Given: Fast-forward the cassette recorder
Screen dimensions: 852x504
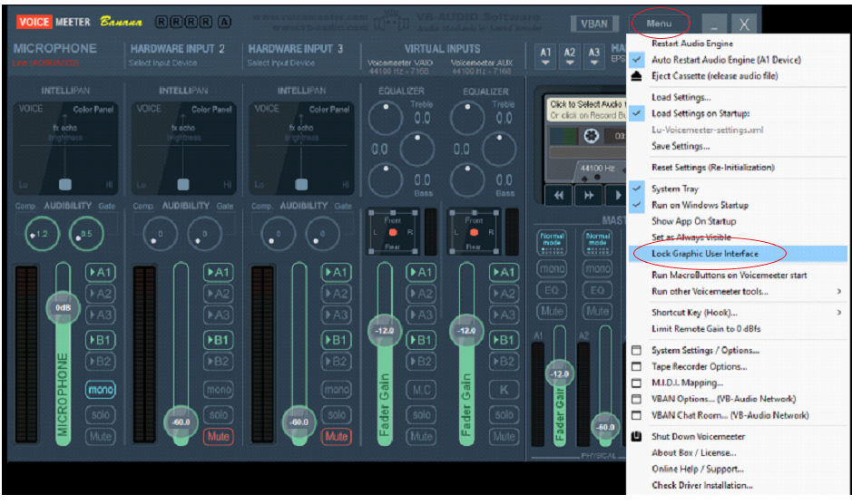Looking at the screenshot, I should click(589, 196).
